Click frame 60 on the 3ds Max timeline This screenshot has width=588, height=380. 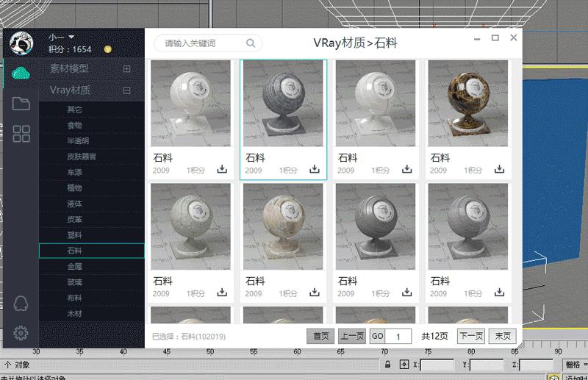coord(297,351)
